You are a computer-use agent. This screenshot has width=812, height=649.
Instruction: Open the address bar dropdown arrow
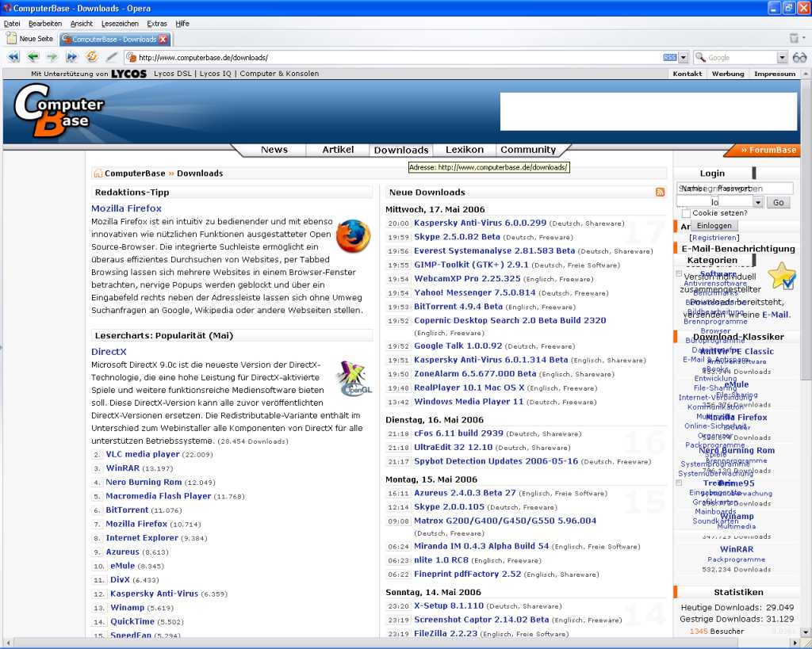click(x=683, y=57)
